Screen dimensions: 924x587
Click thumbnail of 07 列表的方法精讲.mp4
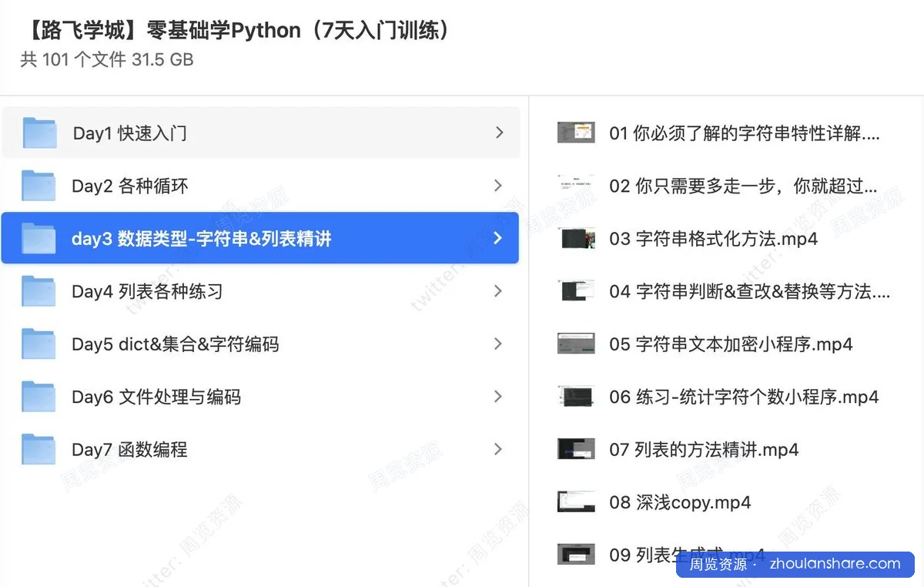click(576, 449)
